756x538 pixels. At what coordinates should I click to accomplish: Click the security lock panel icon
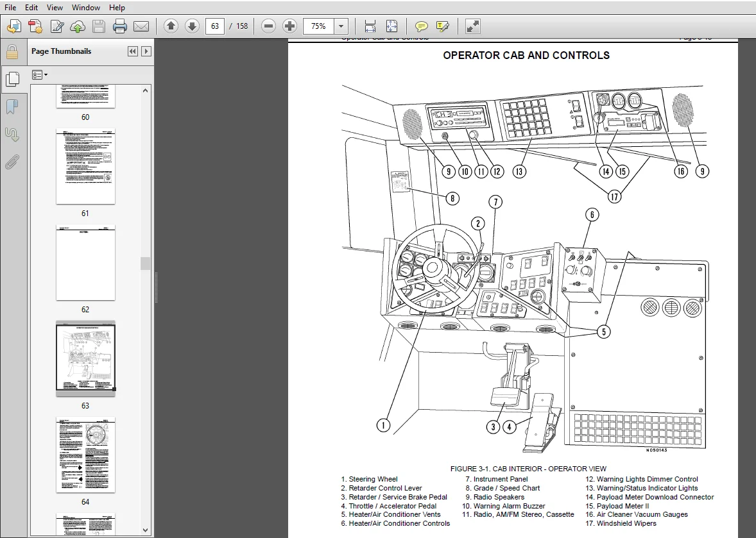(12, 51)
